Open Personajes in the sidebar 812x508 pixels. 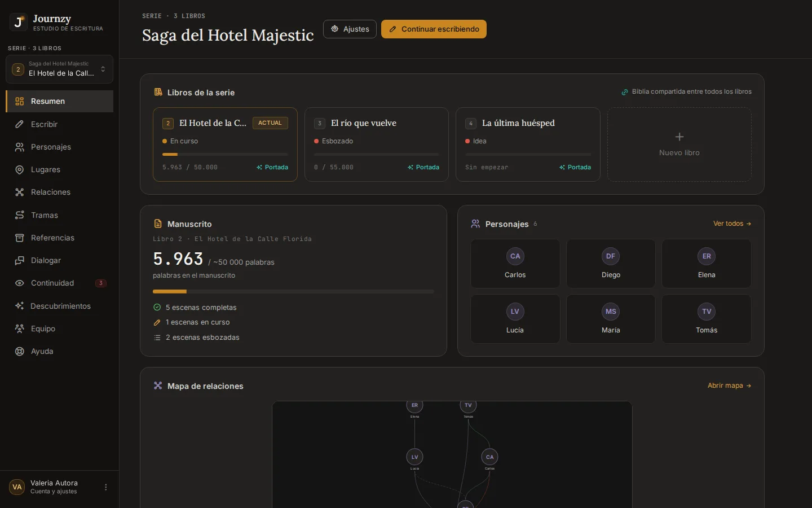(59, 147)
